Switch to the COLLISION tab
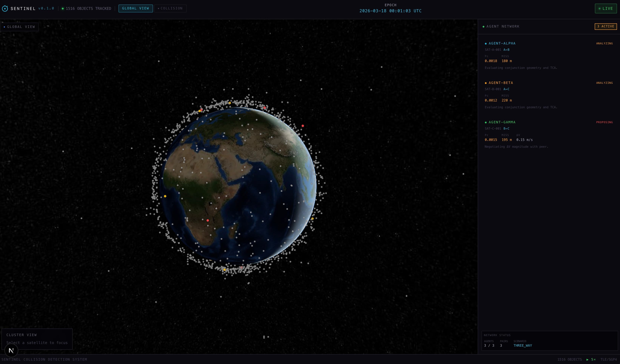The image size is (620, 364). click(x=170, y=8)
